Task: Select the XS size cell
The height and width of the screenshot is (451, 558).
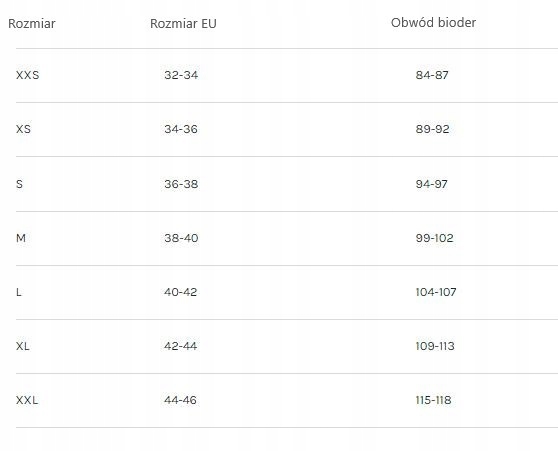Action: [23, 129]
